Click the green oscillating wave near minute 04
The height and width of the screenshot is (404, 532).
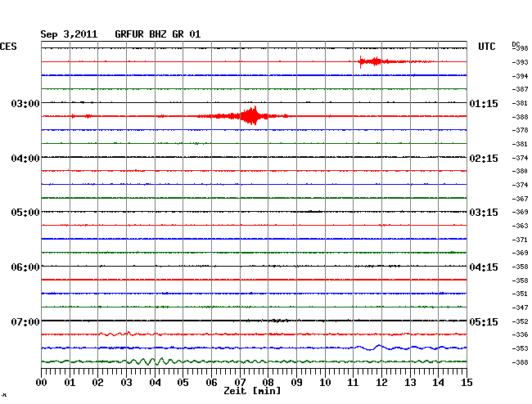tap(153, 361)
